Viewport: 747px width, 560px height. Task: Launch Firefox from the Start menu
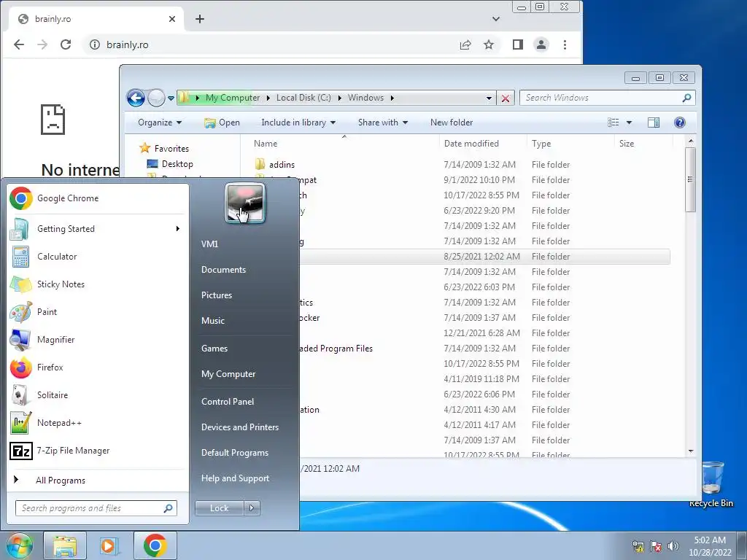tap(97, 367)
